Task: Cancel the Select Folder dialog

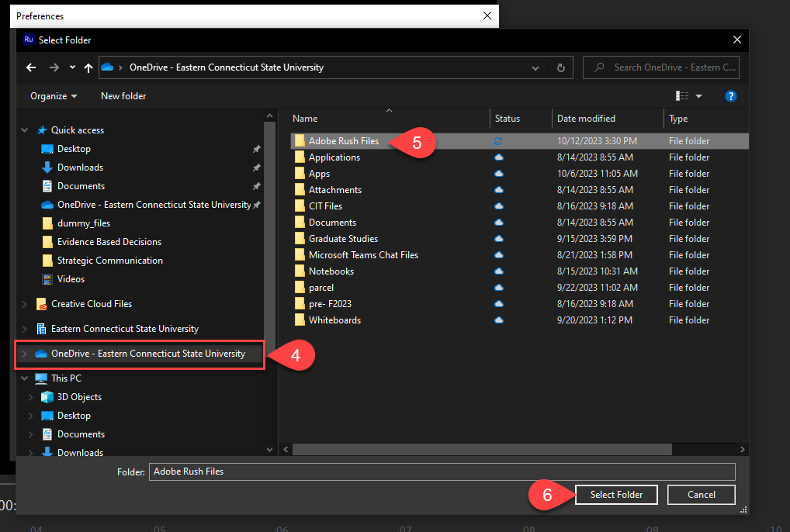Action: click(x=702, y=495)
